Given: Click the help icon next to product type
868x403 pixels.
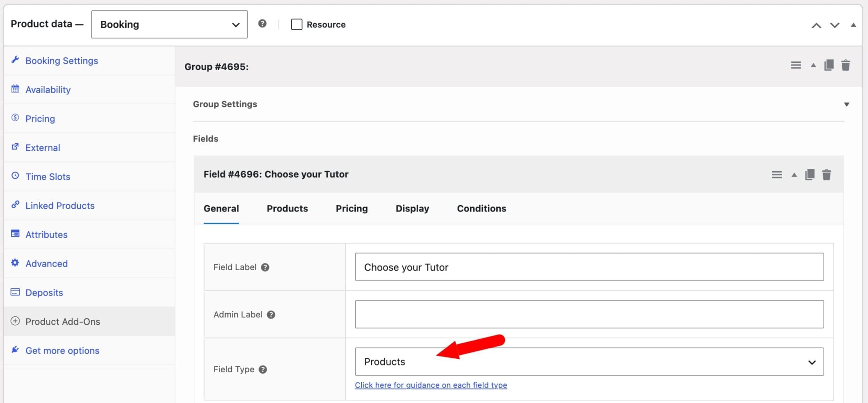Looking at the screenshot, I should (x=262, y=24).
